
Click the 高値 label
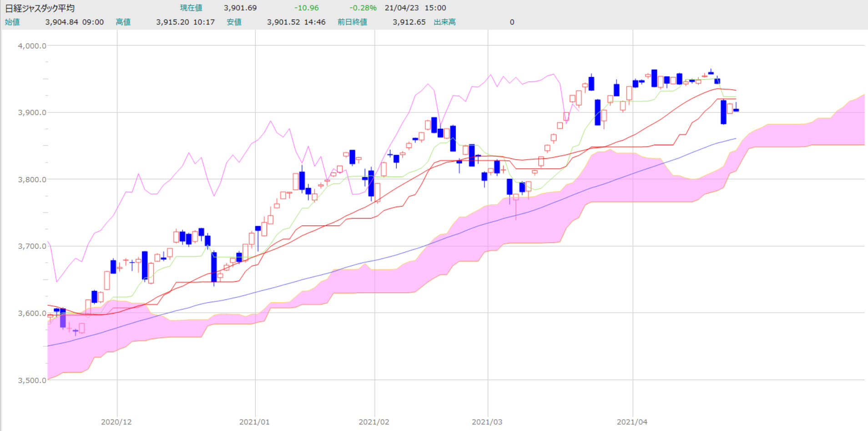click(123, 22)
